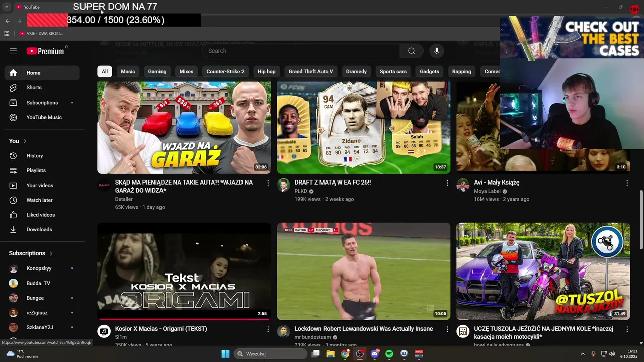This screenshot has height=362, width=644.
Task: Open more options for SKĄD MA PIENIĄDZE video
Action: 268,183
